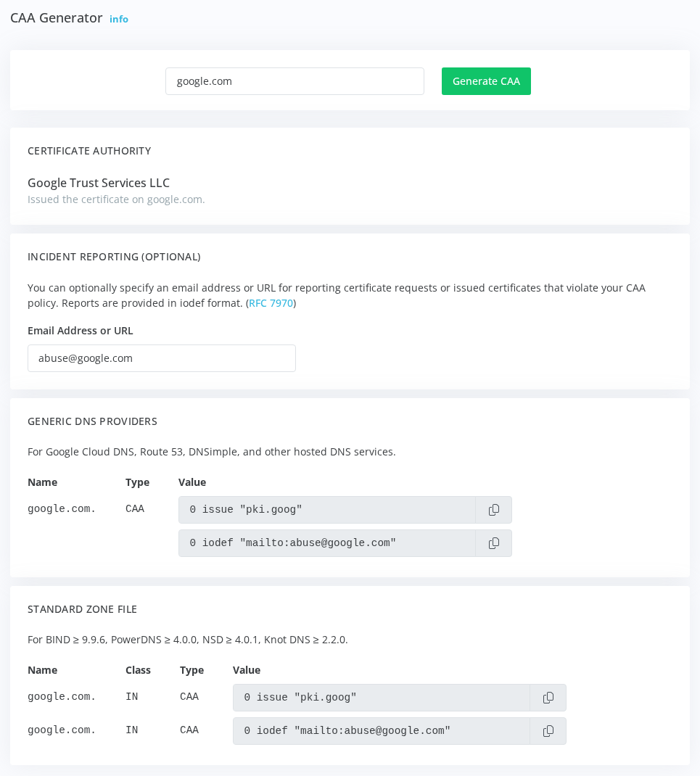This screenshot has height=776, width=700.
Task: Copy the generic iodef mailto value
Action: coord(493,543)
